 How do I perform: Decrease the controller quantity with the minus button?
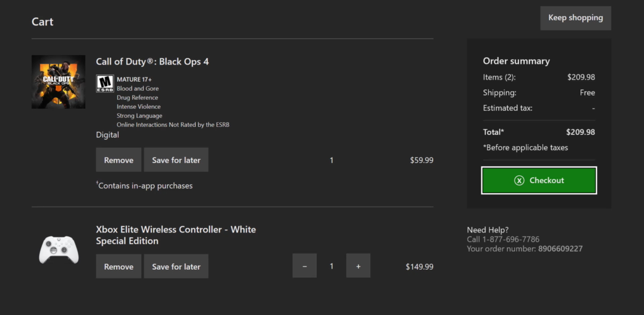[x=304, y=266]
